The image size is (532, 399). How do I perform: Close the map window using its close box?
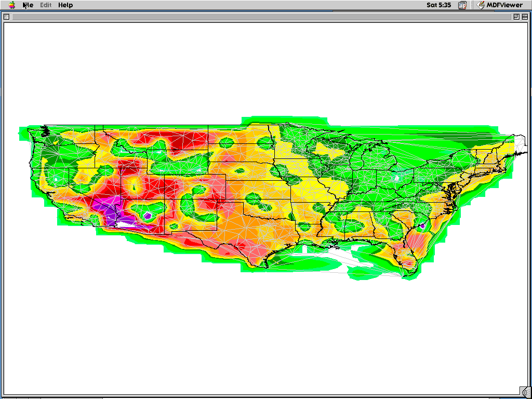coord(7,17)
